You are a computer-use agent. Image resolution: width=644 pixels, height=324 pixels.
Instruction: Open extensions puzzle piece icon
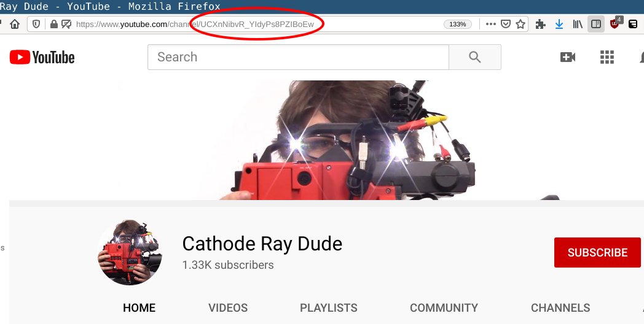click(541, 24)
